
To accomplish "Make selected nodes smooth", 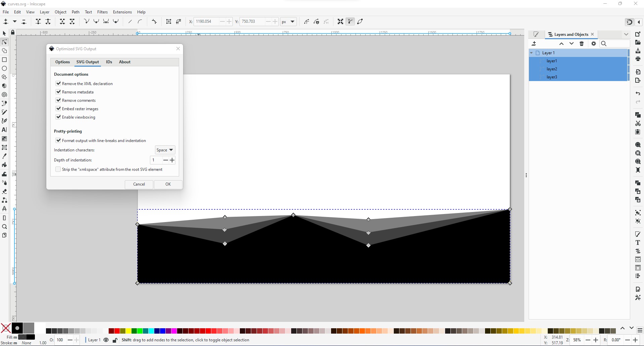I will tap(96, 21).
